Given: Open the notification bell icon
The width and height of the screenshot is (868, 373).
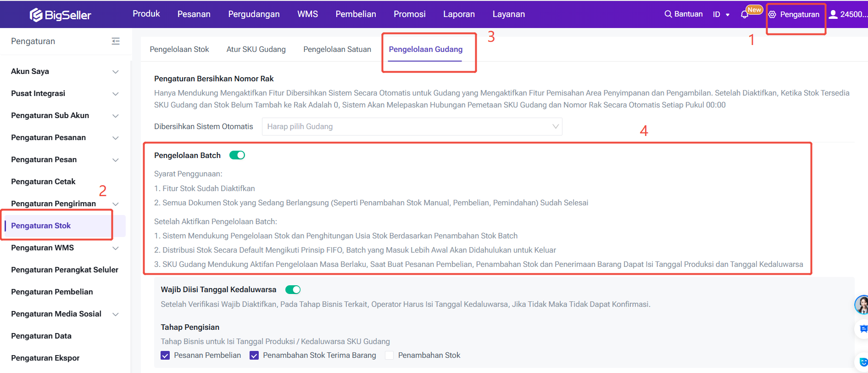Looking at the screenshot, I should point(744,15).
